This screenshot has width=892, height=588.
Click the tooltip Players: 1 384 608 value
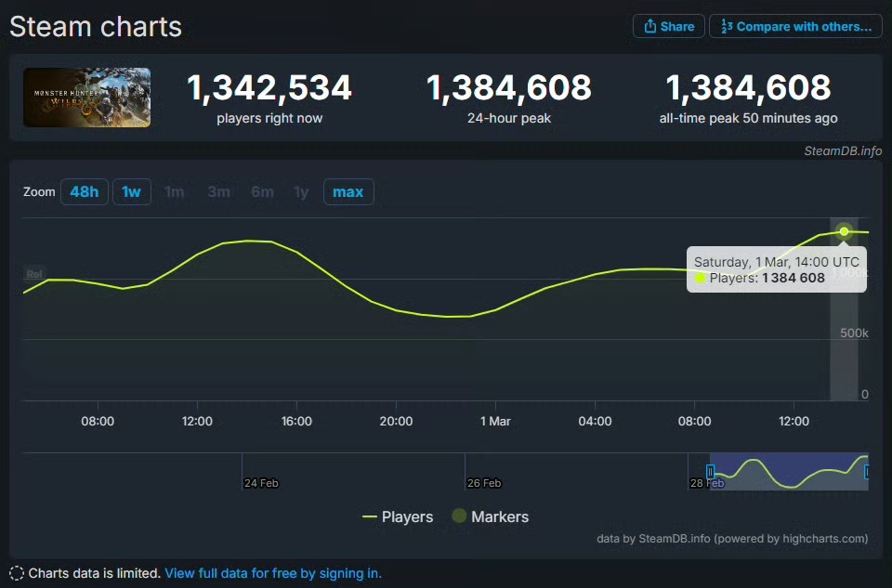[x=767, y=278]
